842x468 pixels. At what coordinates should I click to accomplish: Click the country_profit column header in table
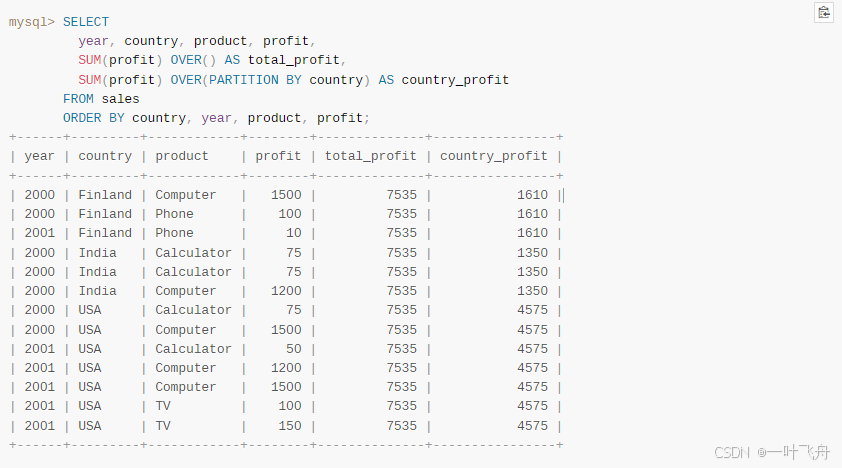pyautogui.click(x=494, y=156)
